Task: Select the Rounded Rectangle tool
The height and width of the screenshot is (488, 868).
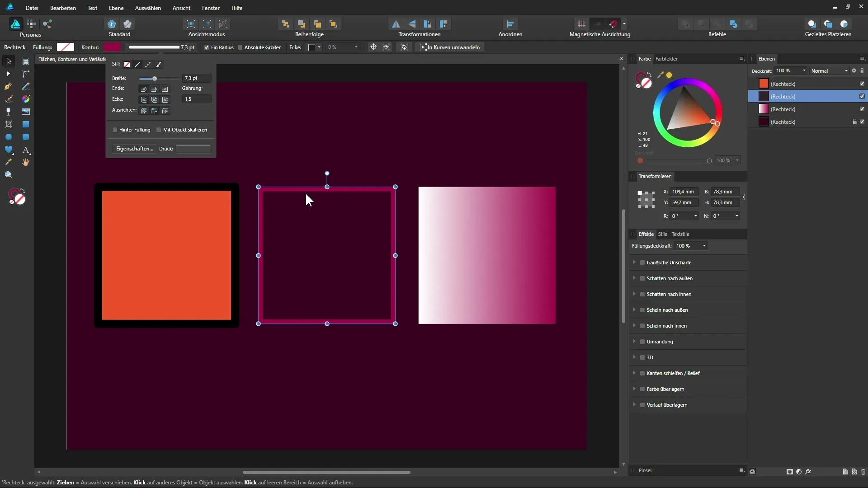Action: pyautogui.click(x=26, y=137)
